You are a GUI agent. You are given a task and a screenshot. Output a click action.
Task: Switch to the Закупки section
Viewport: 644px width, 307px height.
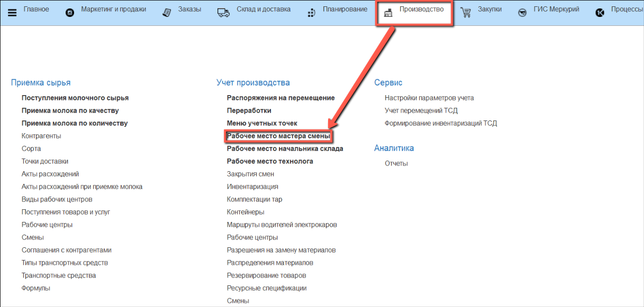pyautogui.click(x=489, y=10)
